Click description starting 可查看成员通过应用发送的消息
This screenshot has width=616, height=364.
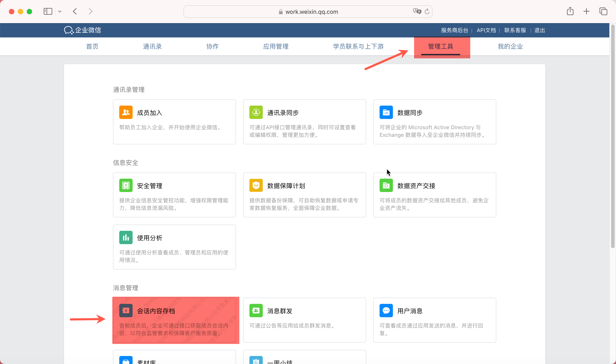[431, 329]
